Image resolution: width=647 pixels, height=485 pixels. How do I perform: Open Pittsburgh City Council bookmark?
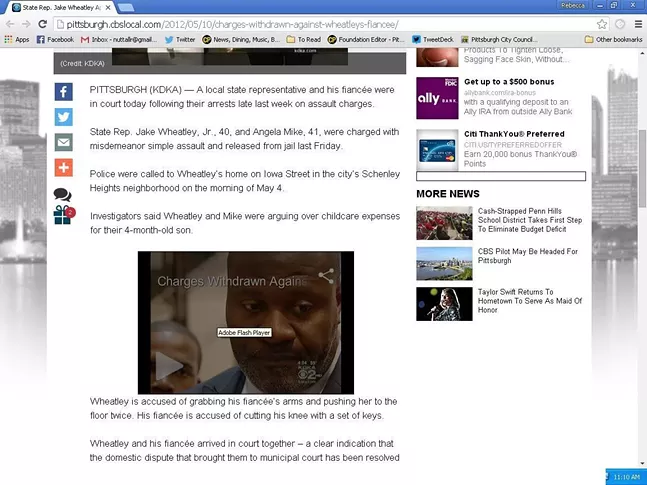(500, 40)
